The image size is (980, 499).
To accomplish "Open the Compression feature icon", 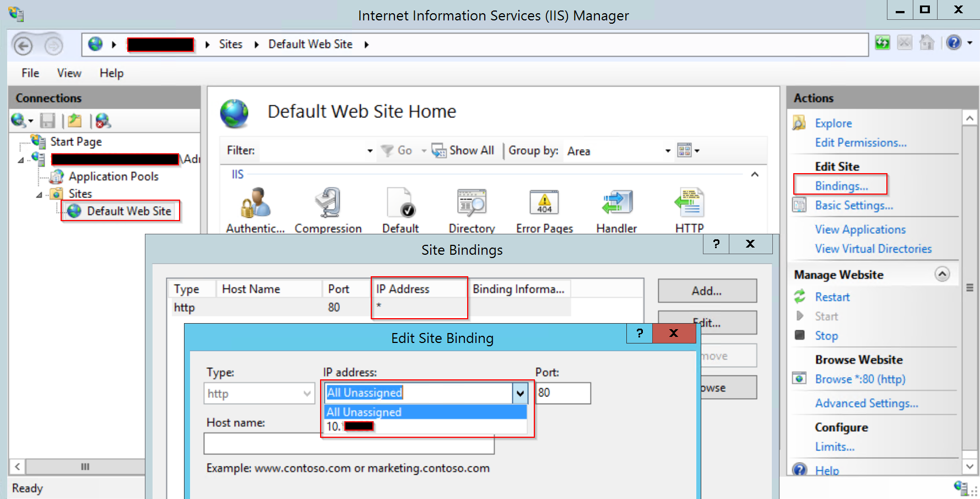I will [328, 202].
